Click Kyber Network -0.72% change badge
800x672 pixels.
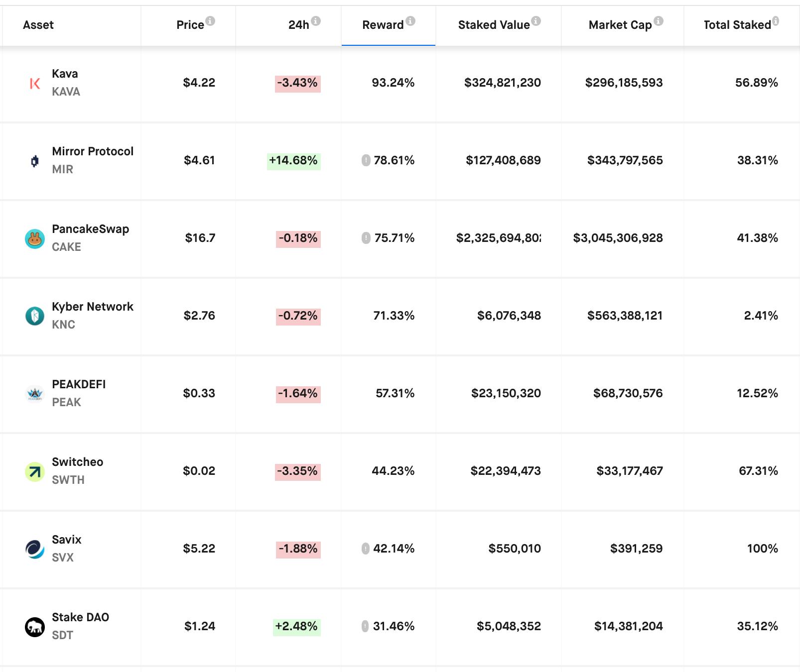tap(298, 316)
